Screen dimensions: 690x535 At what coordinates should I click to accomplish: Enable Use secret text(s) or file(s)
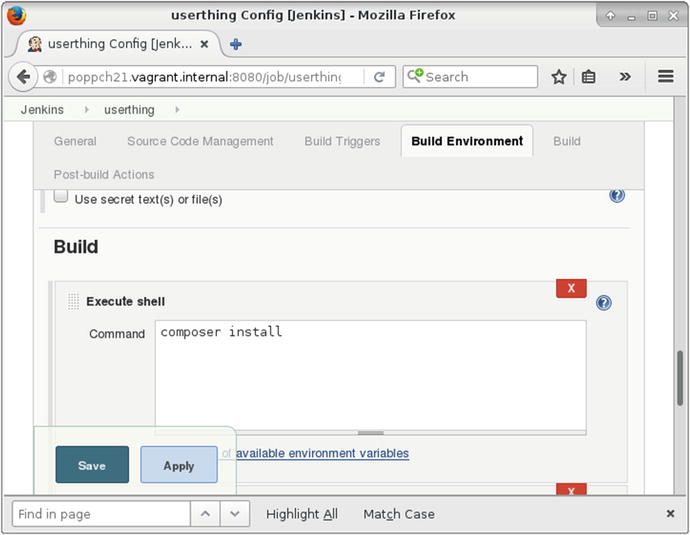(x=61, y=196)
